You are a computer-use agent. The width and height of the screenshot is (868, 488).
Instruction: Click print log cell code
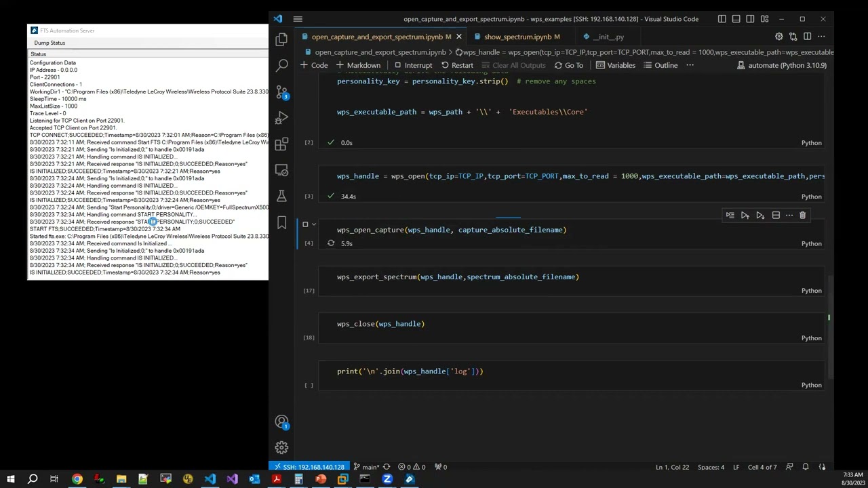click(x=410, y=371)
